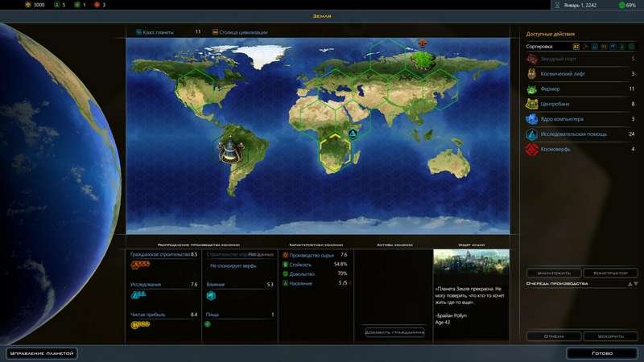Image resolution: width=644 pixels, height=362 pixels.
Task: Select the Космический лифт building icon
Action: click(x=532, y=74)
